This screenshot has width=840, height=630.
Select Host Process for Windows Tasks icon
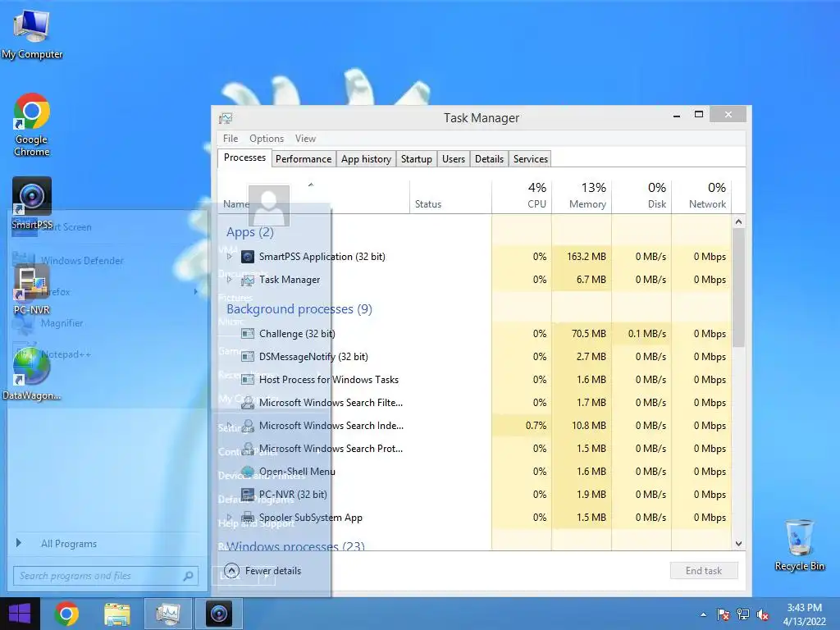[248, 380]
